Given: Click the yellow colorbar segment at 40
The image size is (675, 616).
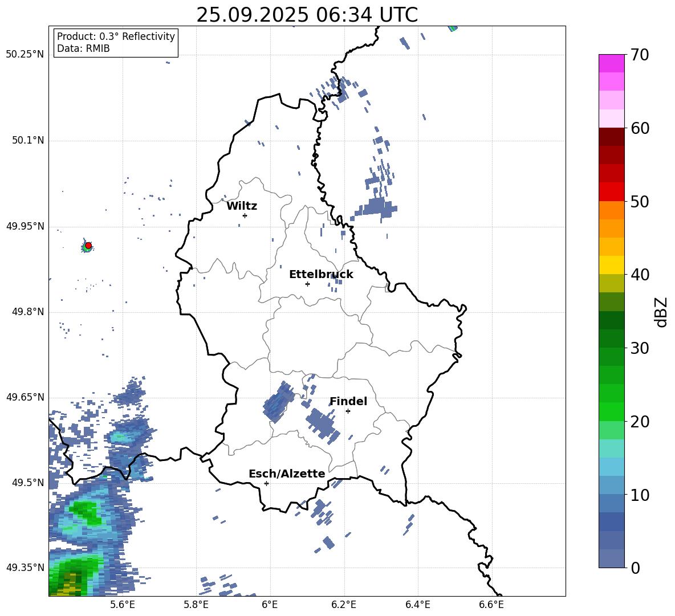Looking at the screenshot, I should (611, 265).
